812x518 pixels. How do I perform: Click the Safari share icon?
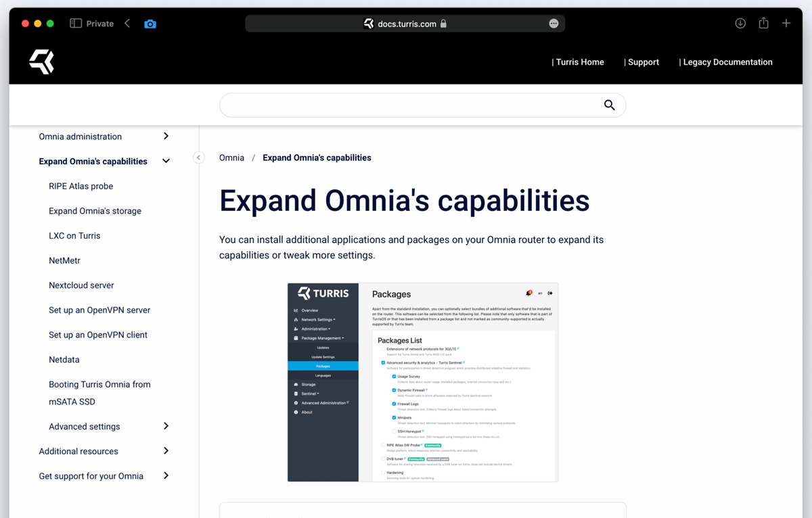763,24
